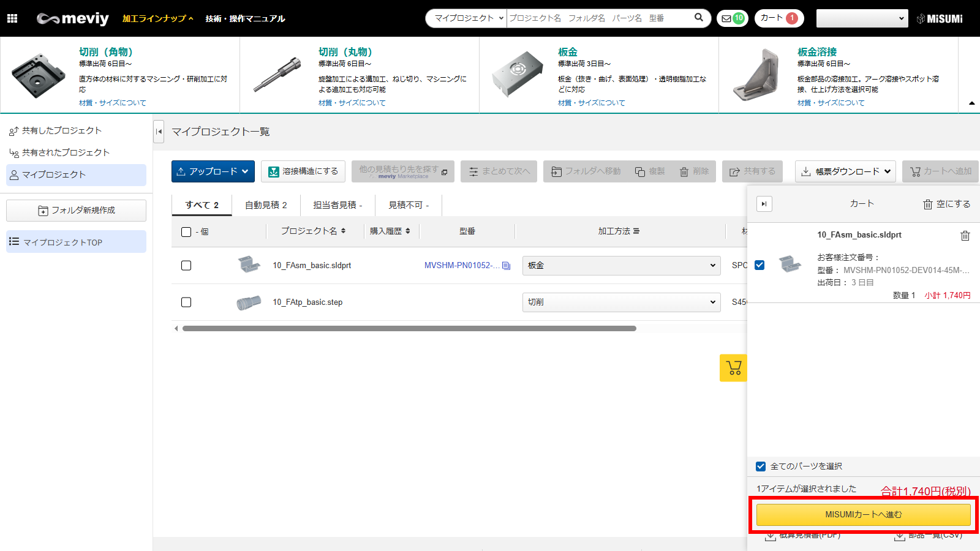The width and height of the screenshot is (980, 551).
Task: Click the meviy logo
Action: coord(73,18)
